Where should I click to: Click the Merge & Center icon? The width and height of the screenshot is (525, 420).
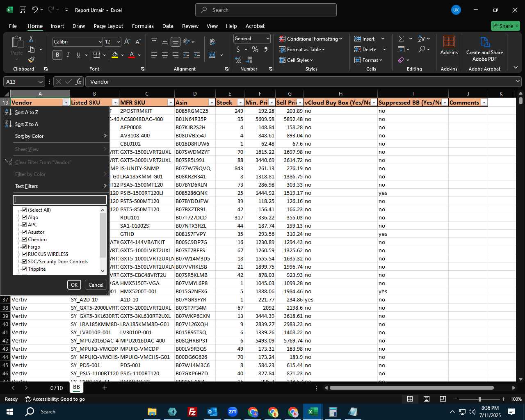(x=212, y=55)
